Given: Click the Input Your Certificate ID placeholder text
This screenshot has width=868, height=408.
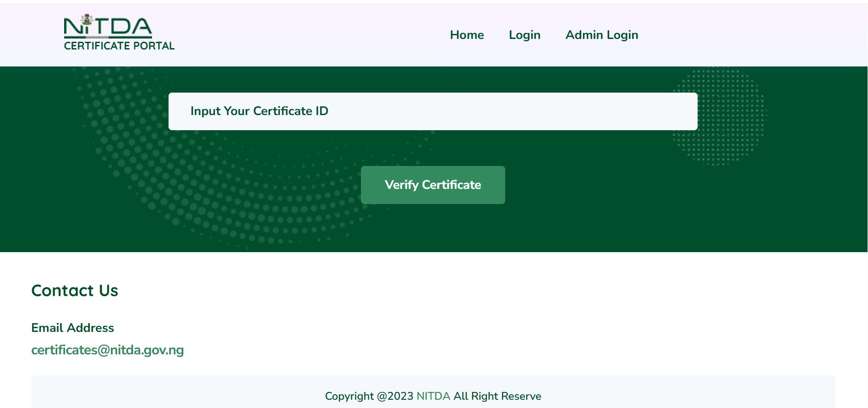Looking at the screenshot, I should click(259, 111).
